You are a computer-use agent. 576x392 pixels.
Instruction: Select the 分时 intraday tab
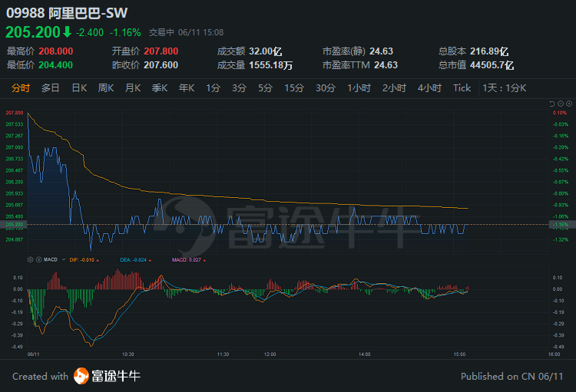tap(21, 88)
